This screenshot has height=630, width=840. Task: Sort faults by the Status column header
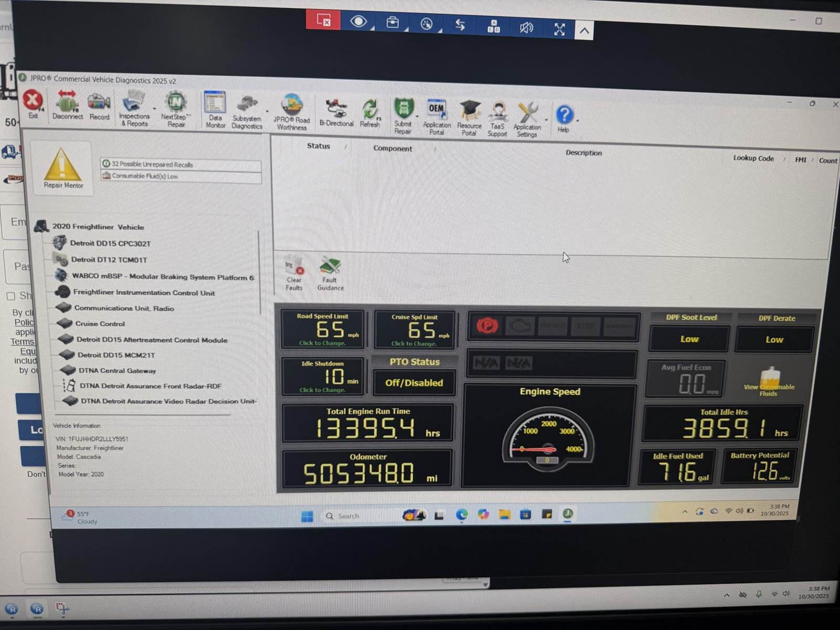tap(319, 146)
